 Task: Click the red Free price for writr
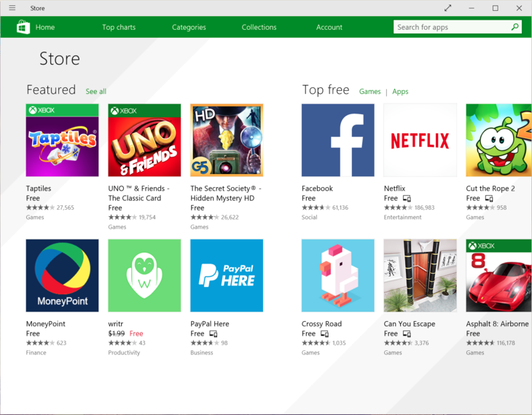click(136, 333)
